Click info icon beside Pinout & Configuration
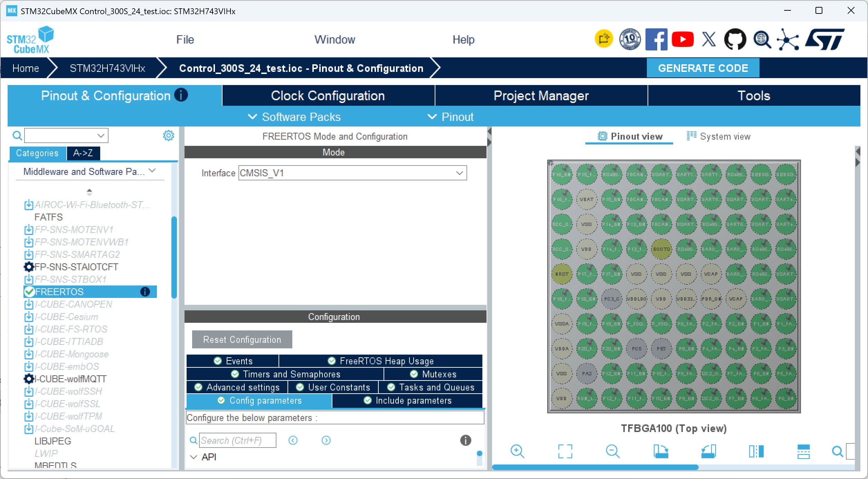 coord(181,95)
